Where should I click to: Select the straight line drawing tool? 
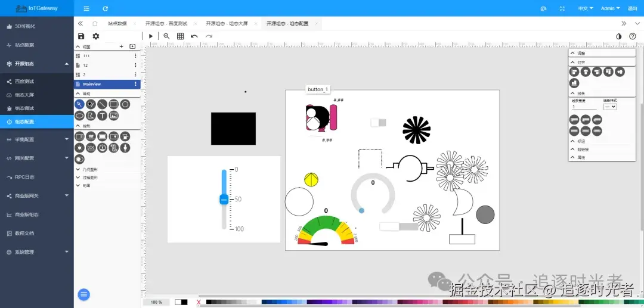(x=103, y=104)
